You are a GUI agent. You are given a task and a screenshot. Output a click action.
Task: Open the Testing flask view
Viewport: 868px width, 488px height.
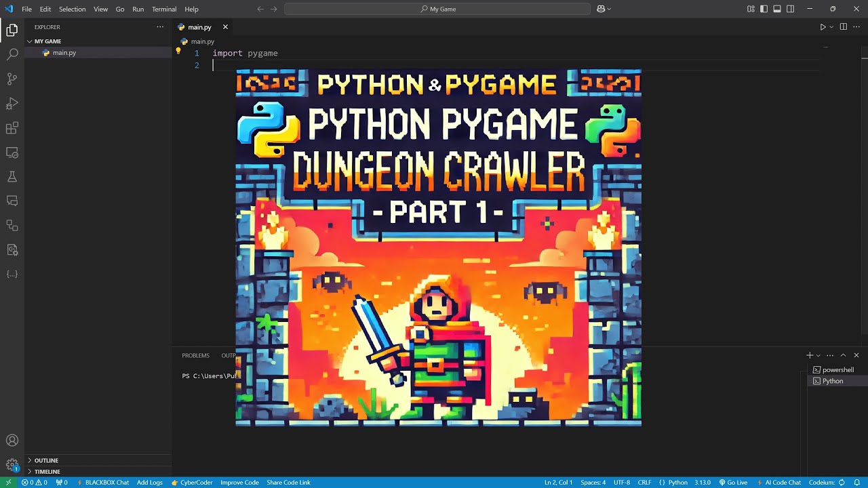coord(12,176)
